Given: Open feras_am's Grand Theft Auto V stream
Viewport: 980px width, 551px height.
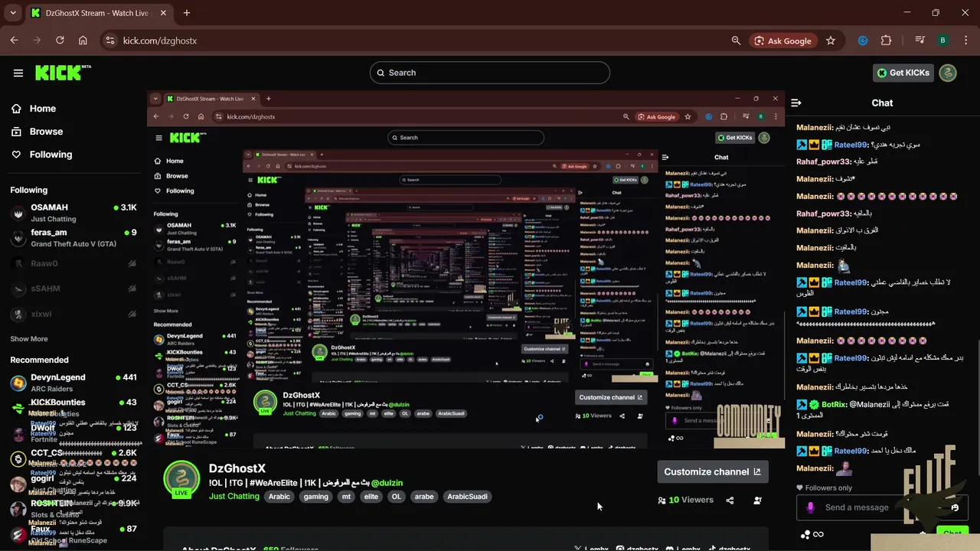Looking at the screenshot, I should (73, 238).
